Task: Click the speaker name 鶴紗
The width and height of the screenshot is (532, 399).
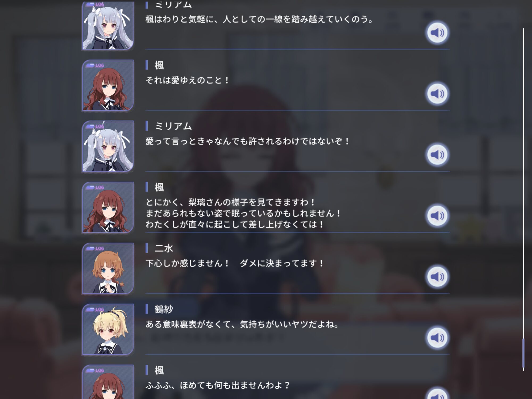Action: click(164, 309)
